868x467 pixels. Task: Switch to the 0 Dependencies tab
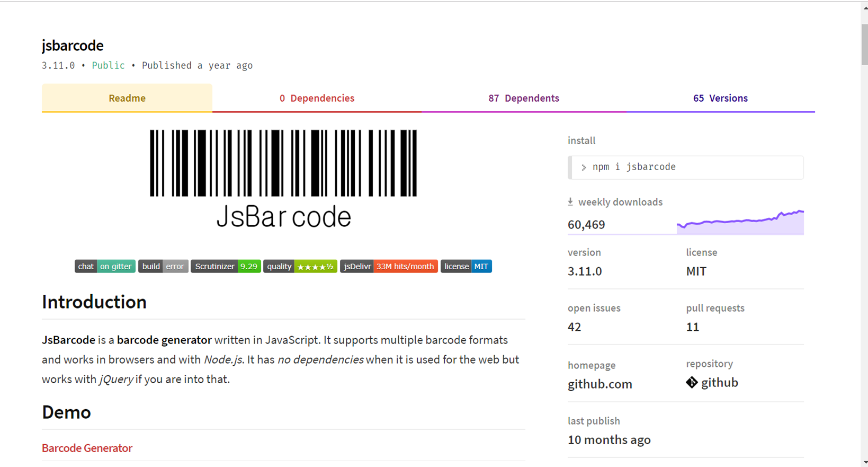tap(317, 98)
